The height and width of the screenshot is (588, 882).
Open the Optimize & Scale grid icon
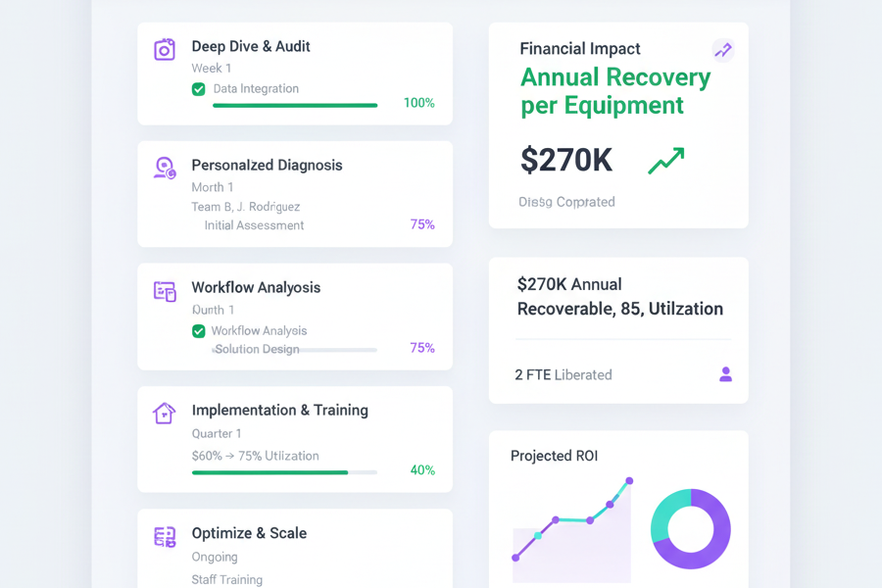coord(165,536)
